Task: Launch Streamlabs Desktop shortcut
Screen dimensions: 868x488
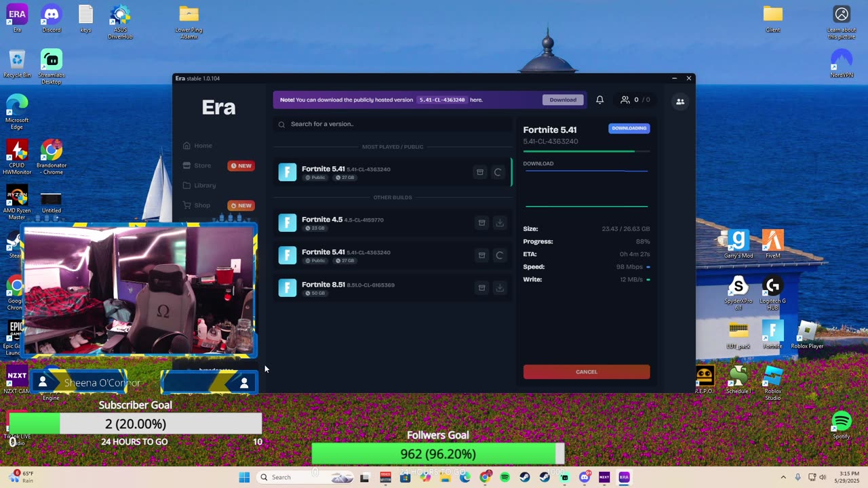Action: pyautogui.click(x=52, y=66)
